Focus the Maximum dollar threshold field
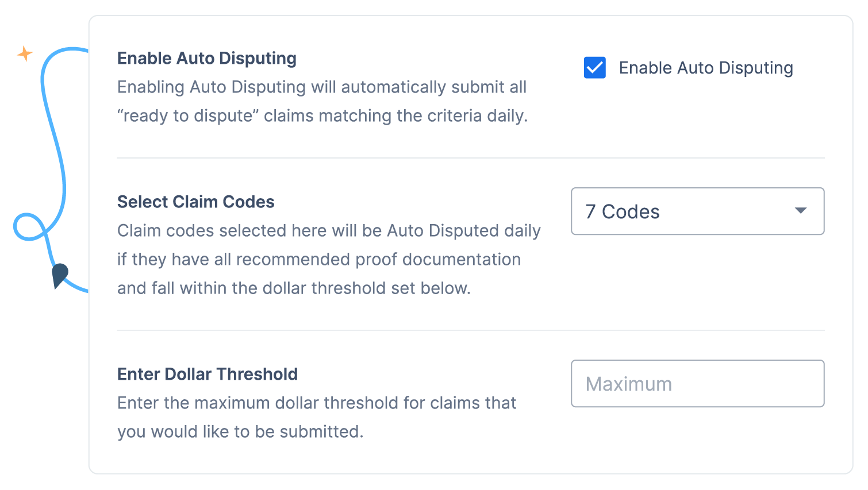The width and height of the screenshot is (868, 490). click(697, 384)
